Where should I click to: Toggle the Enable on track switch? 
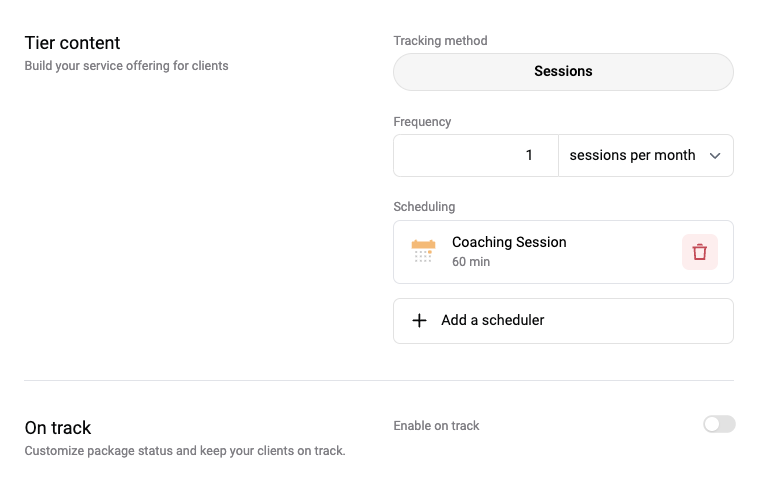pos(719,424)
